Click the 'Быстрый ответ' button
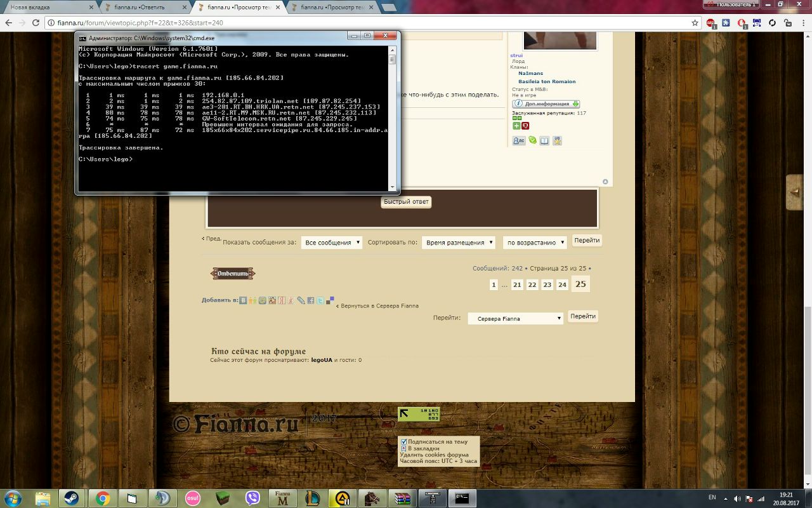 pos(406,201)
